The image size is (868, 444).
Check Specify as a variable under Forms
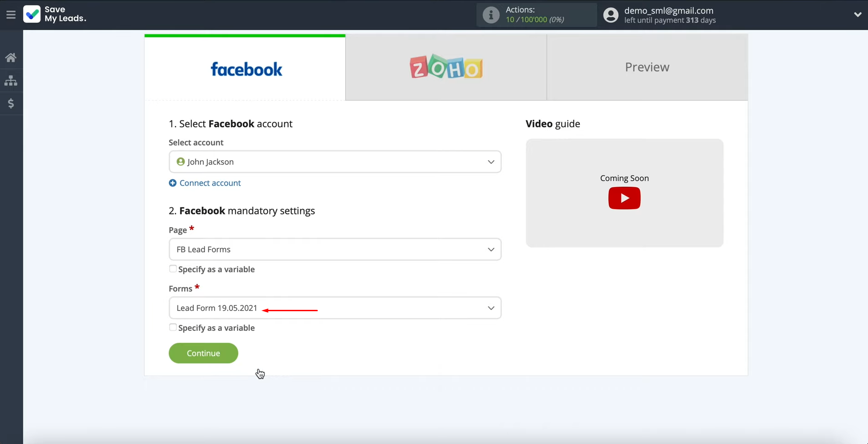[x=173, y=327]
